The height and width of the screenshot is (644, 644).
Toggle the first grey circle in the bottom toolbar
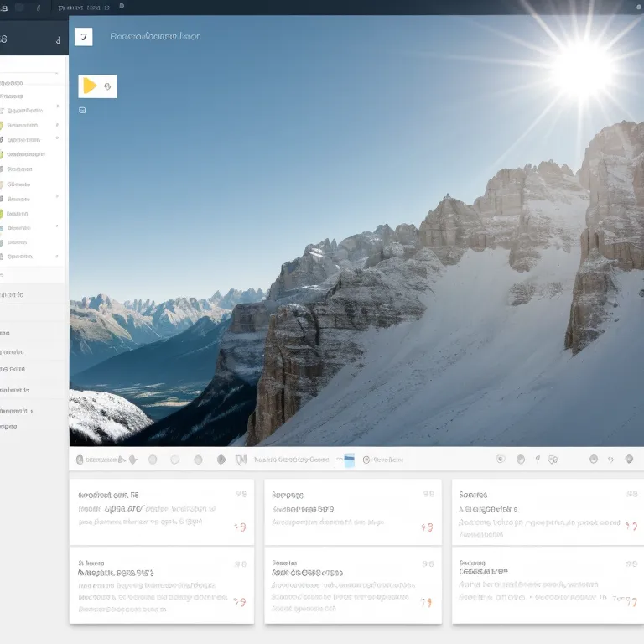pos(153,460)
